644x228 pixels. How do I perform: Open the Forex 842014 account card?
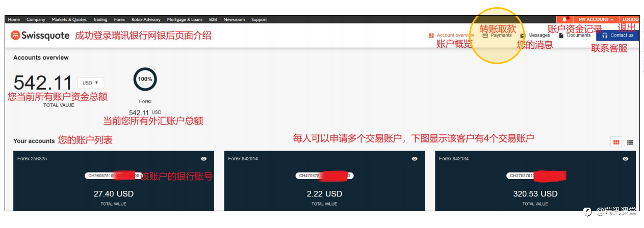point(324,181)
